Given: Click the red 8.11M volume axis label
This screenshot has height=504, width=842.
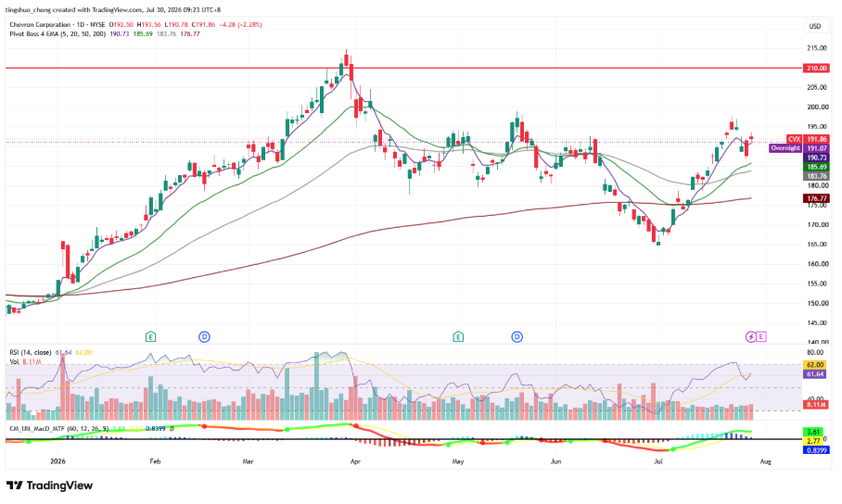Looking at the screenshot, I should pos(816,405).
